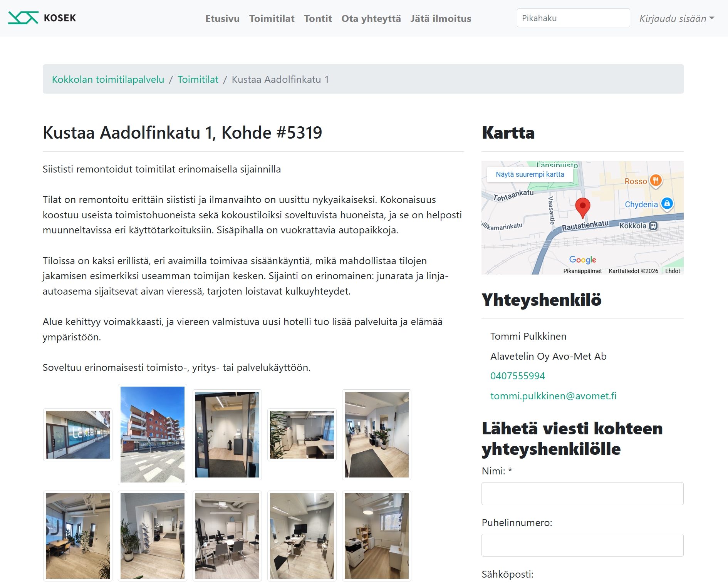
Task: Open Kokkolan toimitilapalvelu breadcrumb link
Action: 108,79
